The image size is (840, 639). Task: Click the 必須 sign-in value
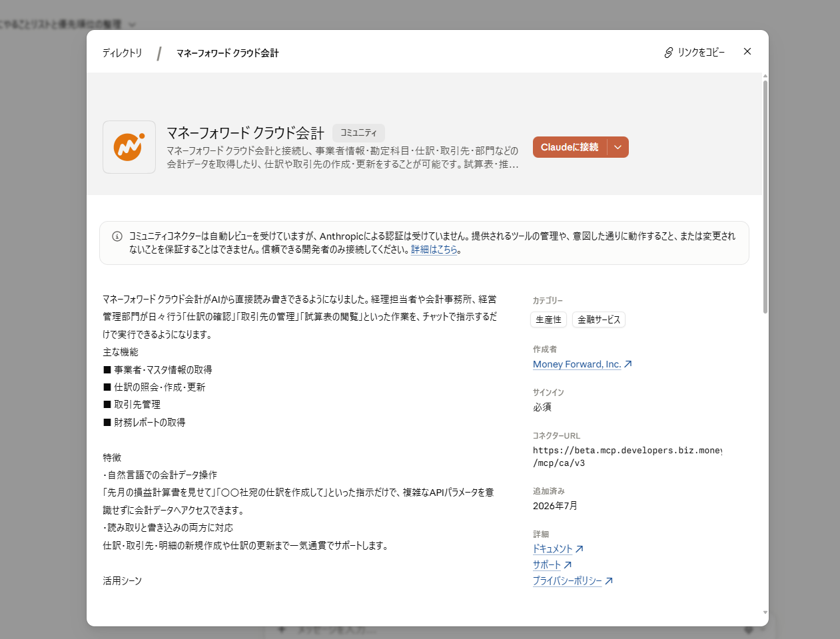pos(542,407)
